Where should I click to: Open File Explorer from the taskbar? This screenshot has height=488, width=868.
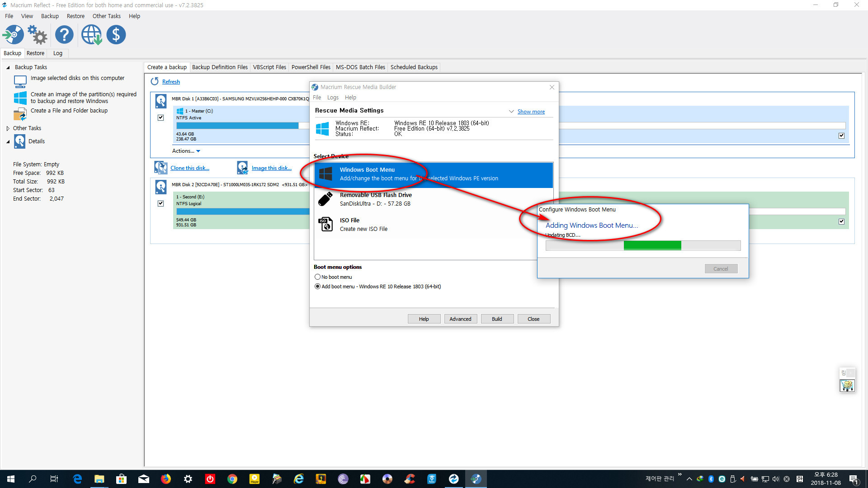[x=99, y=479]
